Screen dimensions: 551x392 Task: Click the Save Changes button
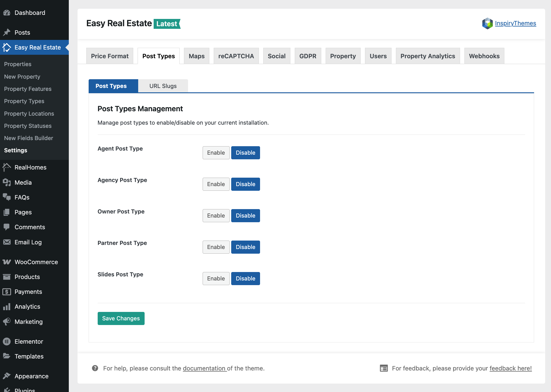(121, 318)
